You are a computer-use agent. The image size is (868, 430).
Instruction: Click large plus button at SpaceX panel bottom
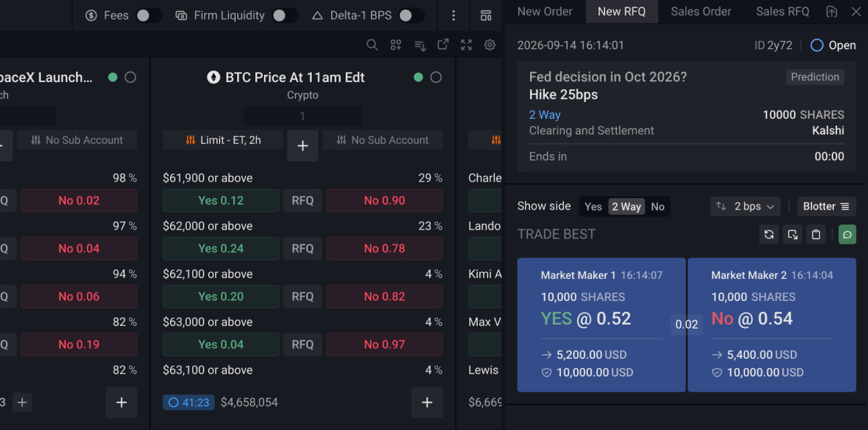pyautogui.click(x=122, y=402)
